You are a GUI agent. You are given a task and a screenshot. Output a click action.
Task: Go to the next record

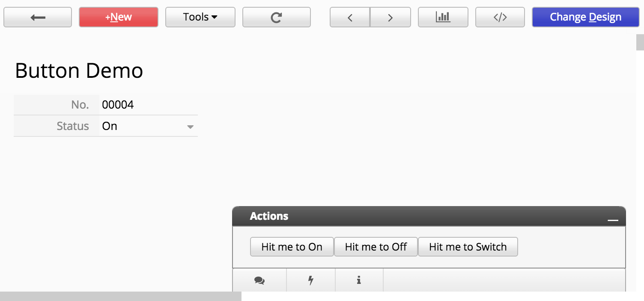pos(390,17)
